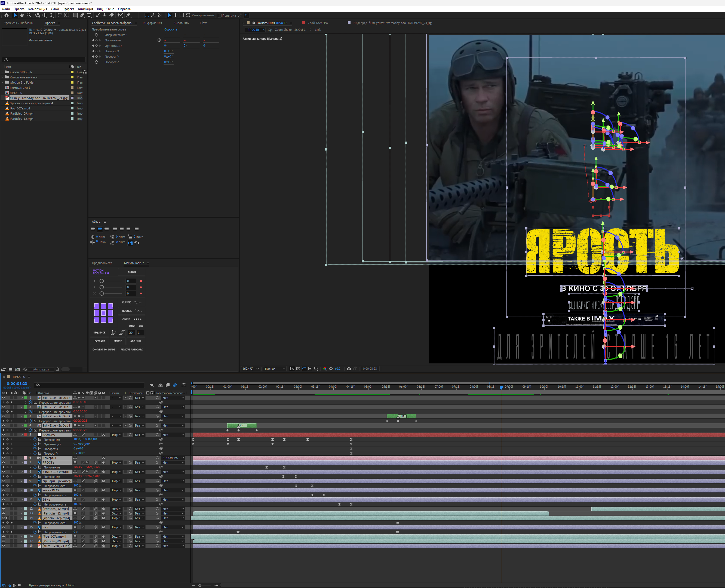Screen dimensions: 725x588
Task: Select the Hand tool
Action: click(x=22, y=15)
